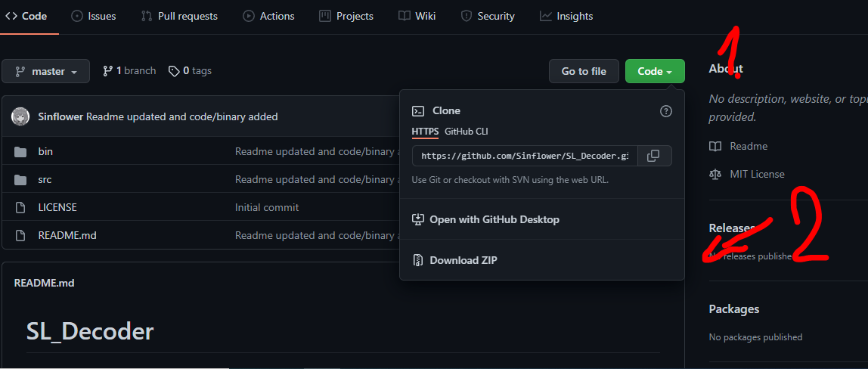
Task: Open the Code tab
Action: click(x=26, y=16)
